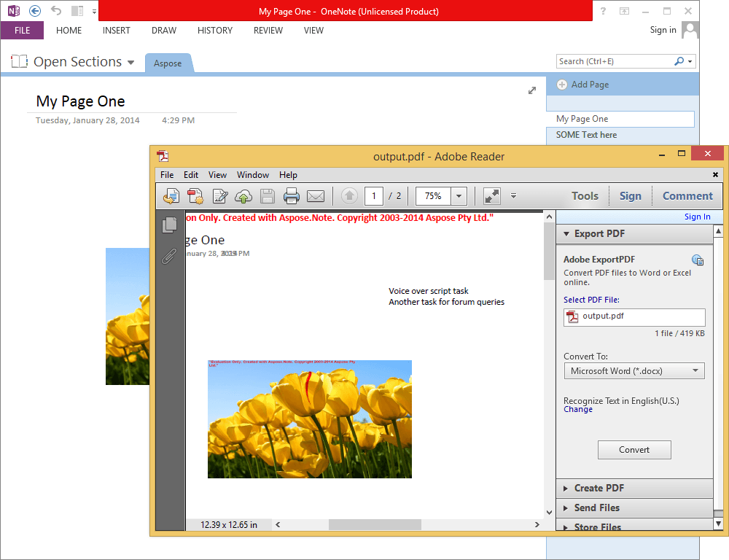Click the cloud upload icon in Reader toolbar

click(x=243, y=196)
